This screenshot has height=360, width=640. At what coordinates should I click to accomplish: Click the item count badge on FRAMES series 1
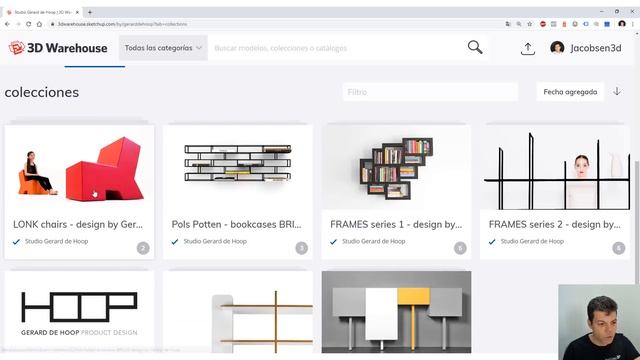tap(460, 248)
